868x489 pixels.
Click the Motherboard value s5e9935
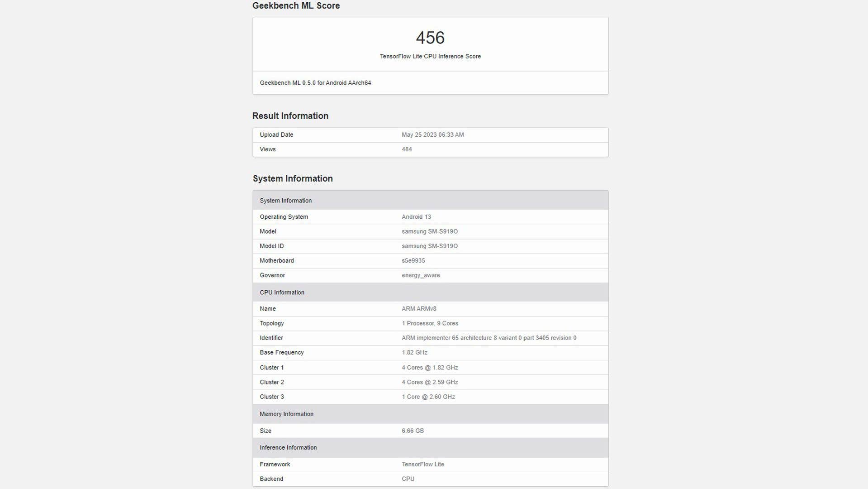pos(413,260)
